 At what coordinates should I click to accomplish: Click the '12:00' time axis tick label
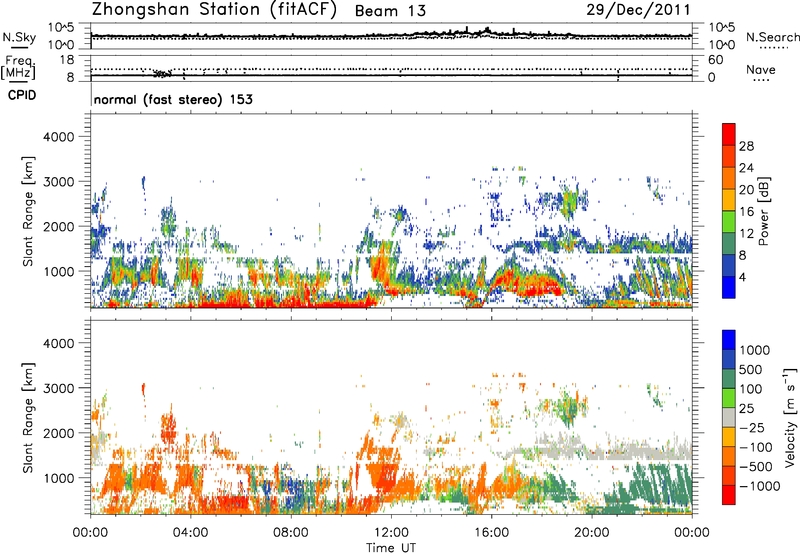(391, 533)
